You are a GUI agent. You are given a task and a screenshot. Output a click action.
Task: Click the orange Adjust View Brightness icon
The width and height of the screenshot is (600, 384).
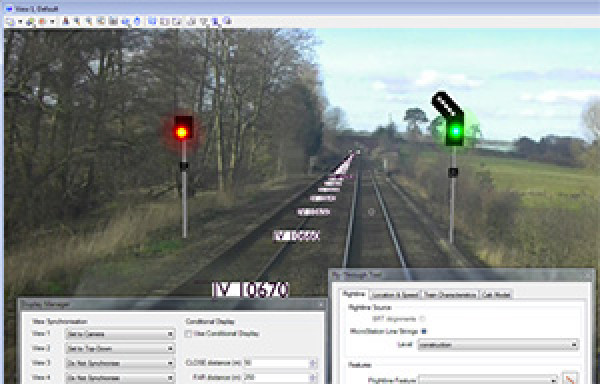(x=42, y=21)
